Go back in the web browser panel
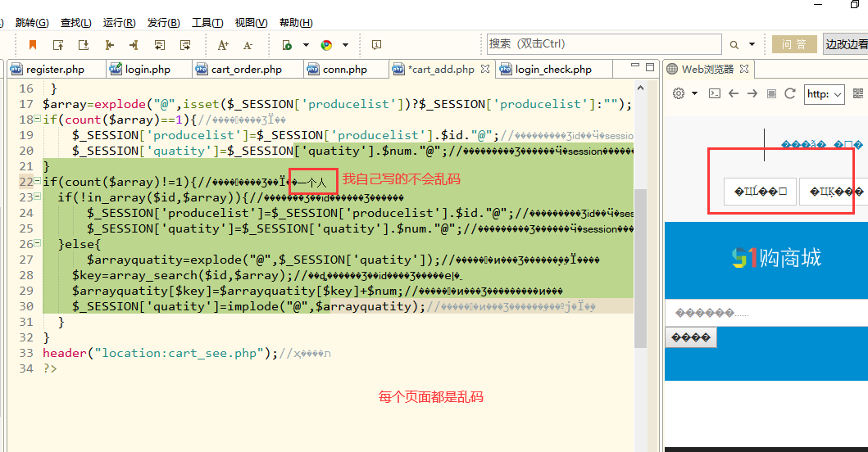 click(x=734, y=93)
